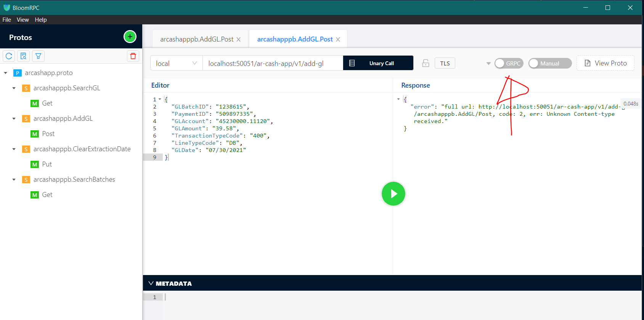Collapse the arcashapp.proto tree node
Image resolution: width=644 pixels, height=320 pixels.
click(x=5, y=73)
